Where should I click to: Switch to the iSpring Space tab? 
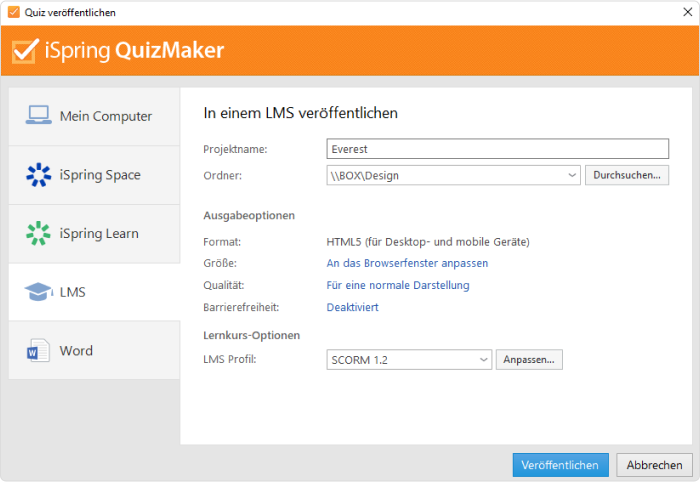point(94,175)
